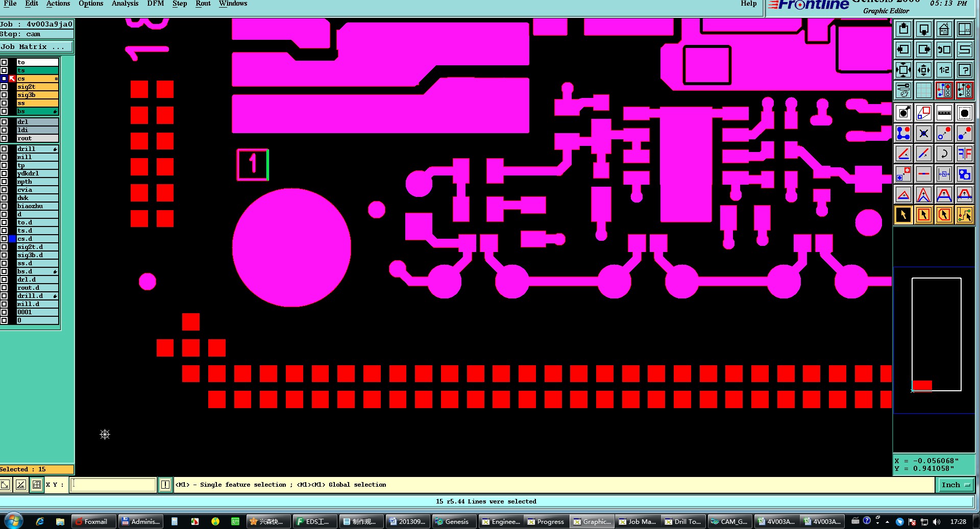
Task: Toggle the grid display icon
Action: [x=924, y=90]
